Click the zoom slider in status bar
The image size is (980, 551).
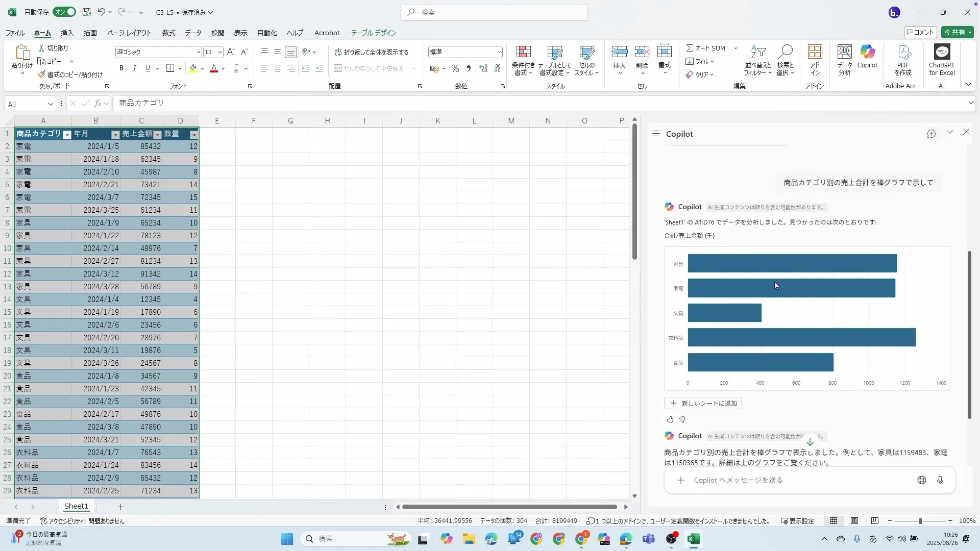click(920, 521)
